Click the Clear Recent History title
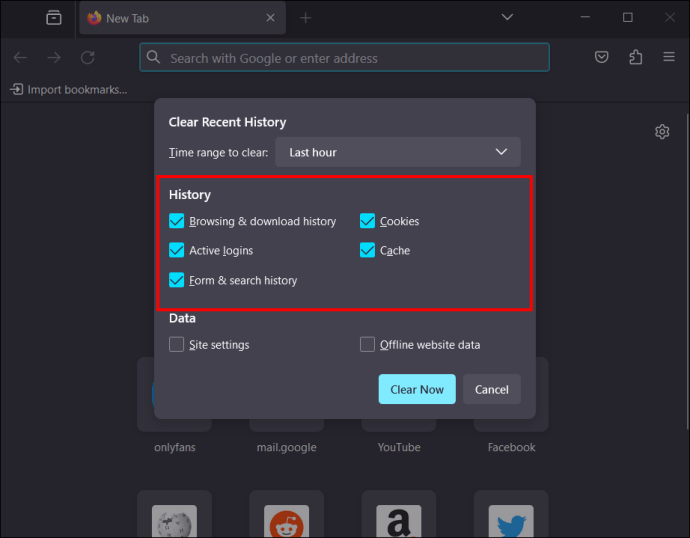The image size is (690, 538). coord(228,122)
